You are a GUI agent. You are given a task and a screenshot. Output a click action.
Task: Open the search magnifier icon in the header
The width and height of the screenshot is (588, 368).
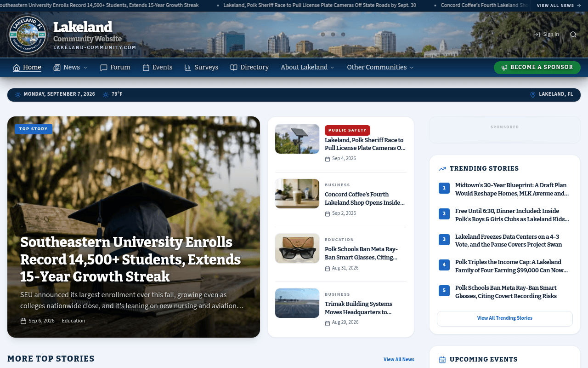pos(573,34)
